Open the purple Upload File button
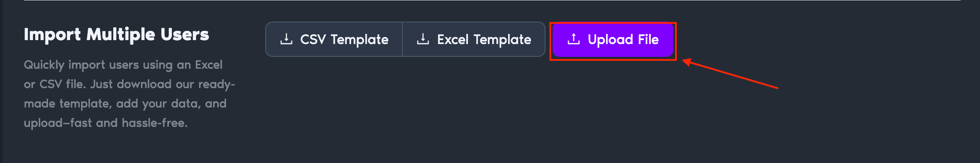980x163 pixels. coord(613,39)
